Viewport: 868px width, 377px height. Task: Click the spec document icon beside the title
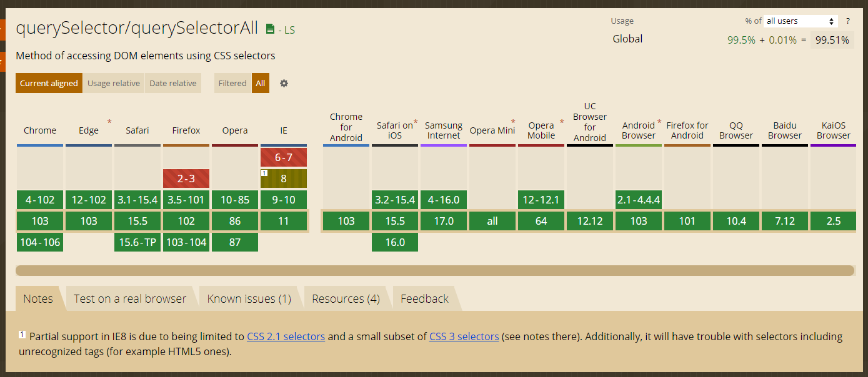tap(270, 29)
